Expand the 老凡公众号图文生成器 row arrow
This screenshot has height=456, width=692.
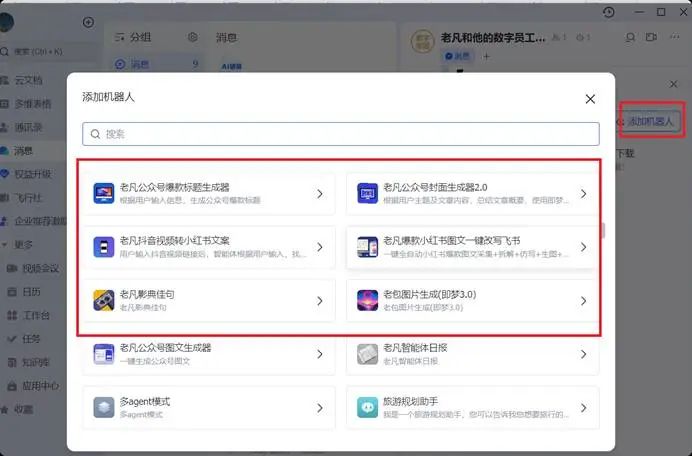pos(320,354)
